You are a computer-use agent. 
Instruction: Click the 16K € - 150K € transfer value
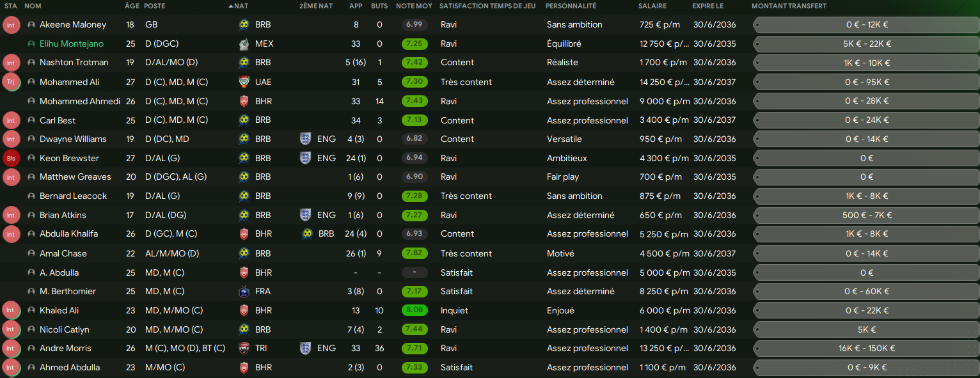click(866, 349)
